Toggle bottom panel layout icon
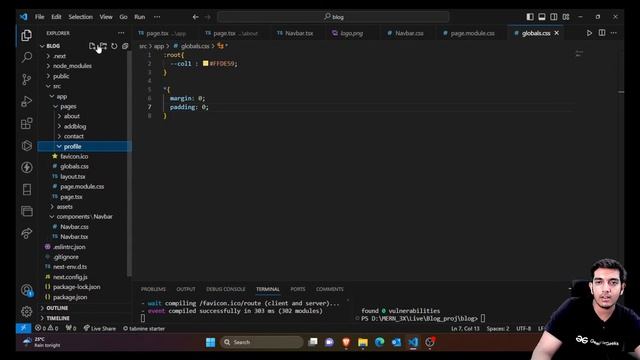The image size is (640, 360). click(x=542, y=17)
